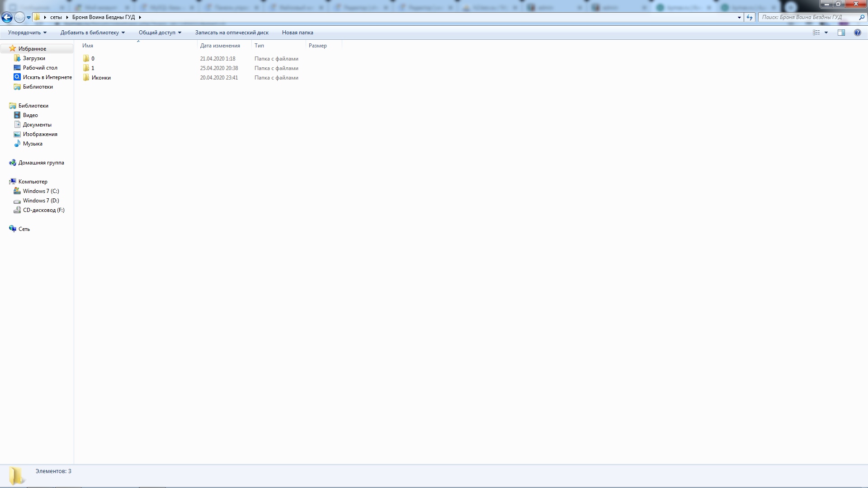
Task: Open folder named 0
Action: (x=93, y=59)
